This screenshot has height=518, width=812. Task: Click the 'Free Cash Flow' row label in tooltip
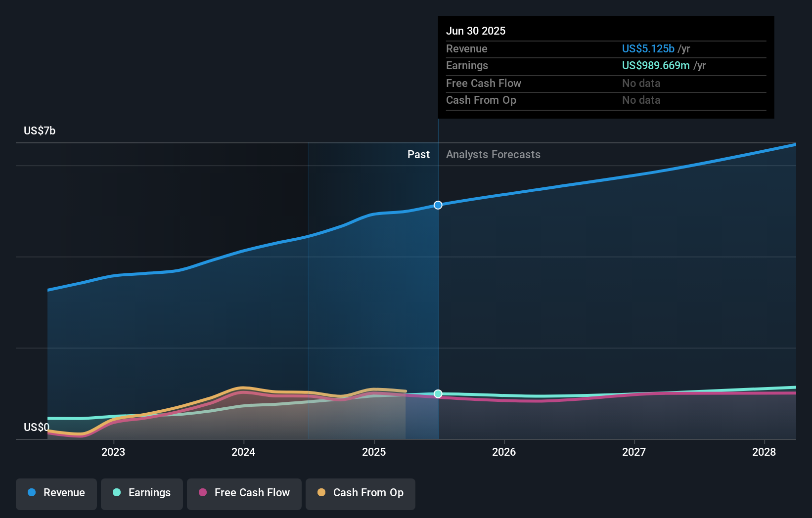pyautogui.click(x=484, y=83)
